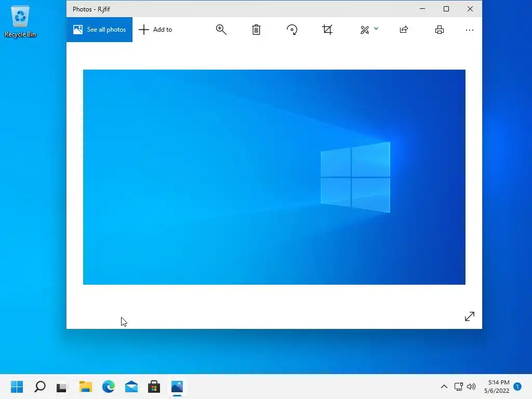Click Photos app icon in taskbar
The height and width of the screenshot is (399, 532).
(x=177, y=387)
